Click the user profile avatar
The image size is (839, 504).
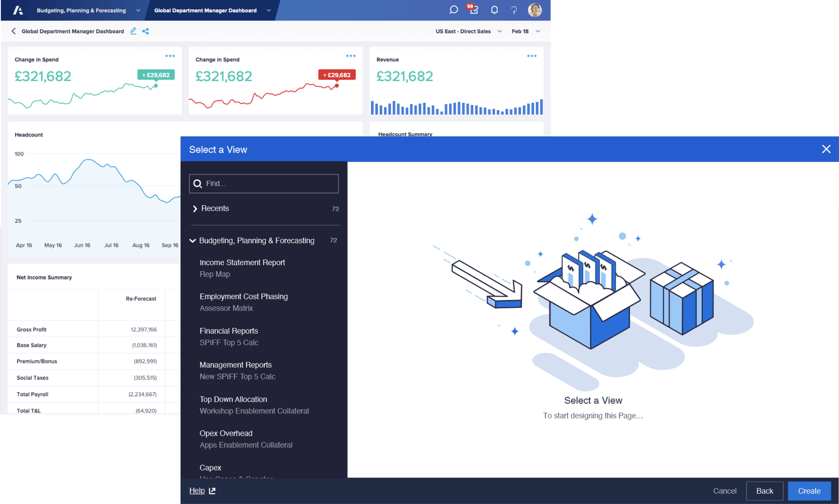[534, 10]
